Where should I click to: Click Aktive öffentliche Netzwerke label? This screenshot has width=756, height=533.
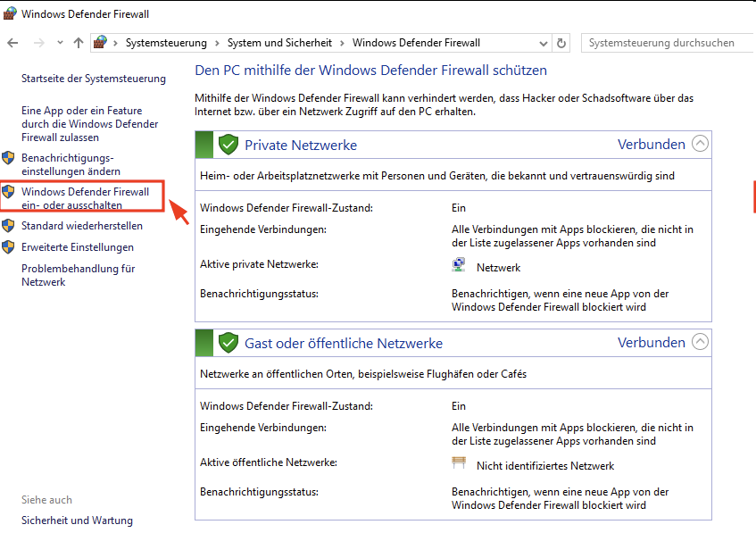[269, 462]
